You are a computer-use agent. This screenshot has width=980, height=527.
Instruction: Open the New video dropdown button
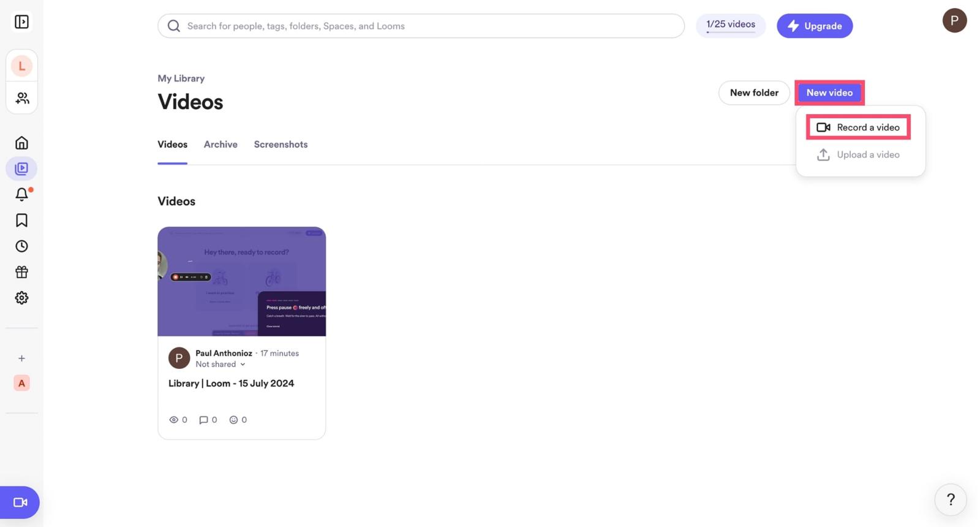pos(829,93)
